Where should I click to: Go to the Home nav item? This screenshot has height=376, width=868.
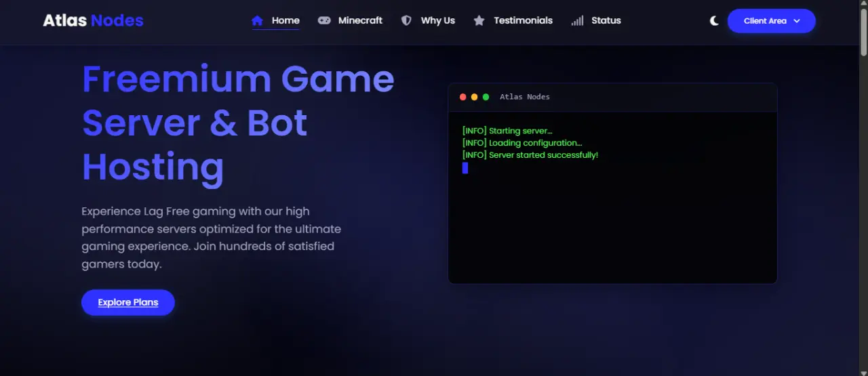(x=275, y=20)
